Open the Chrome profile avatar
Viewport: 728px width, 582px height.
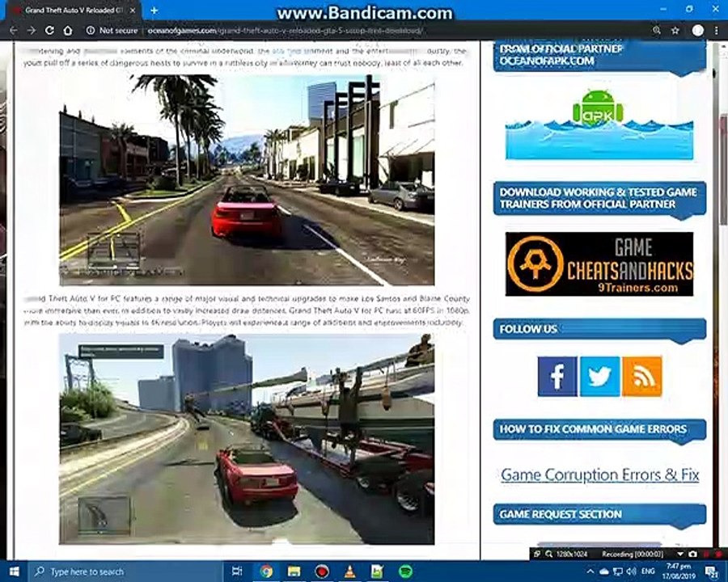click(697, 31)
